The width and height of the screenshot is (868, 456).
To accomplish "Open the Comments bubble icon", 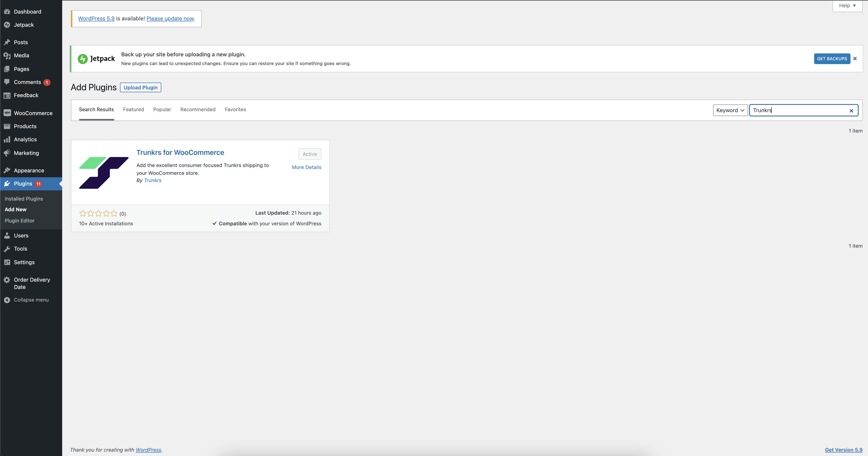I will [x=7, y=82].
